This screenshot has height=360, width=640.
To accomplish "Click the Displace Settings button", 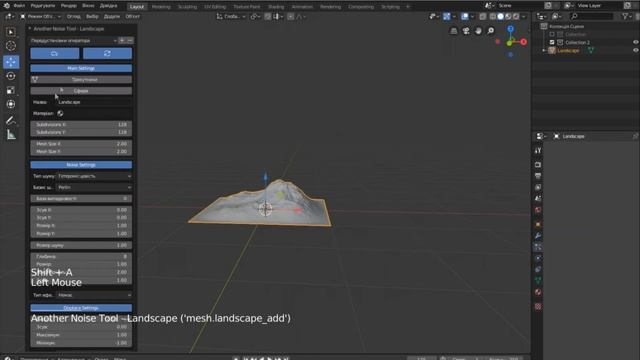I will click(81, 308).
